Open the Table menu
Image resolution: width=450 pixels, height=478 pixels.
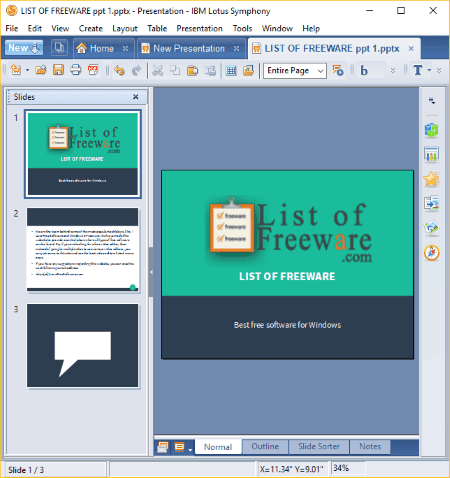coord(157,28)
